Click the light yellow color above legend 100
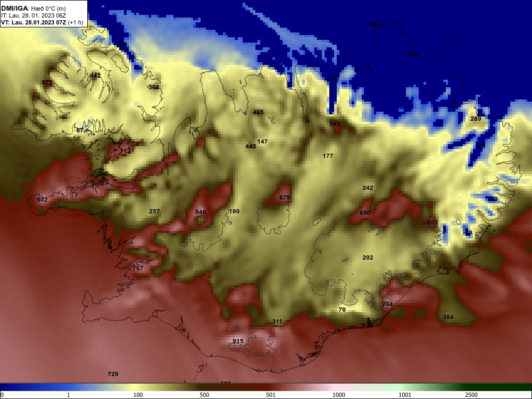 (x=136, y=387)
